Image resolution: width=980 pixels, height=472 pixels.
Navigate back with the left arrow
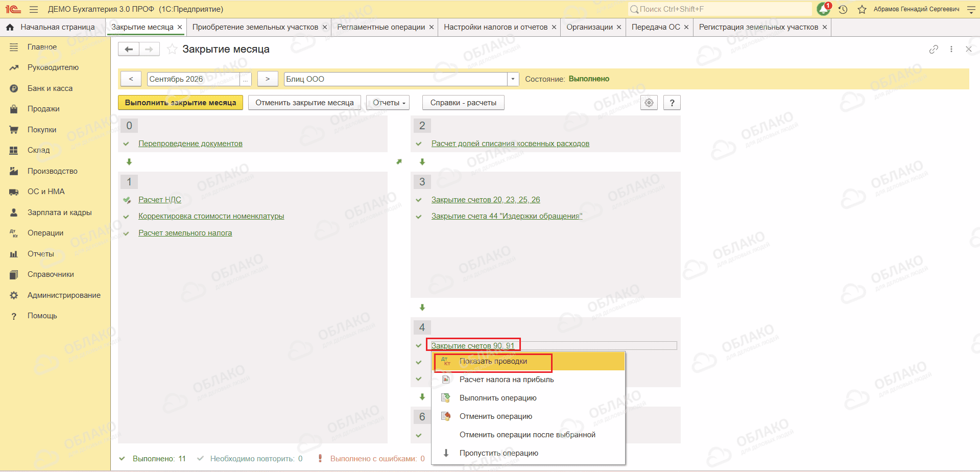click(129, 49)
